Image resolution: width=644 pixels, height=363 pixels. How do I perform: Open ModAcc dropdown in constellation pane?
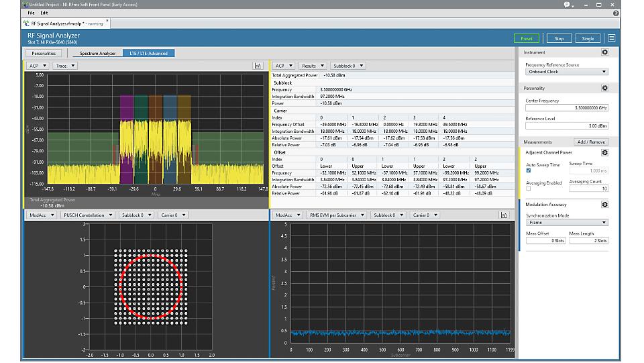point(42,215)
